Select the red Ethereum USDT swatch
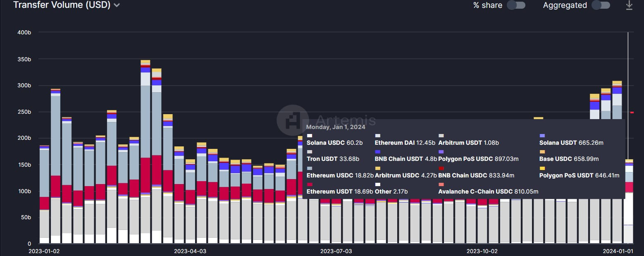644x256 pixels. [310, 184]
